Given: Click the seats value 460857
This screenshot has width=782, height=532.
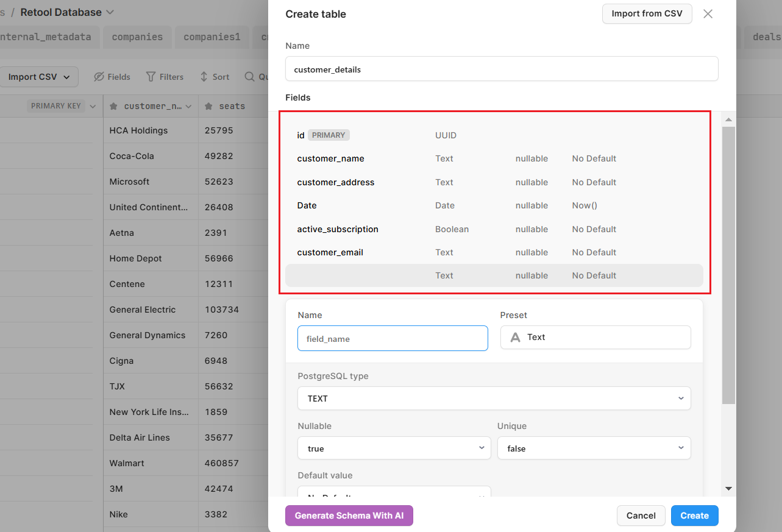Looking at the screenshot, I should point(222,463).
